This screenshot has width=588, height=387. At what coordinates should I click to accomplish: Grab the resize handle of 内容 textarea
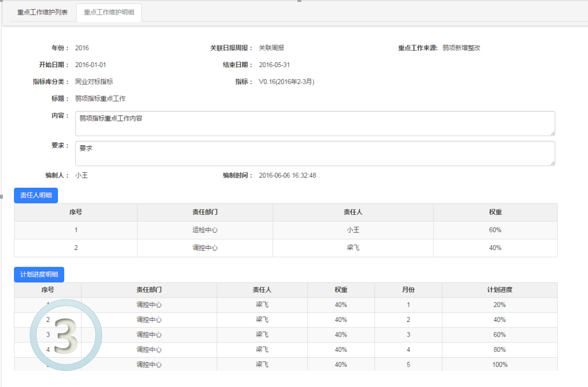pos(552,133)
